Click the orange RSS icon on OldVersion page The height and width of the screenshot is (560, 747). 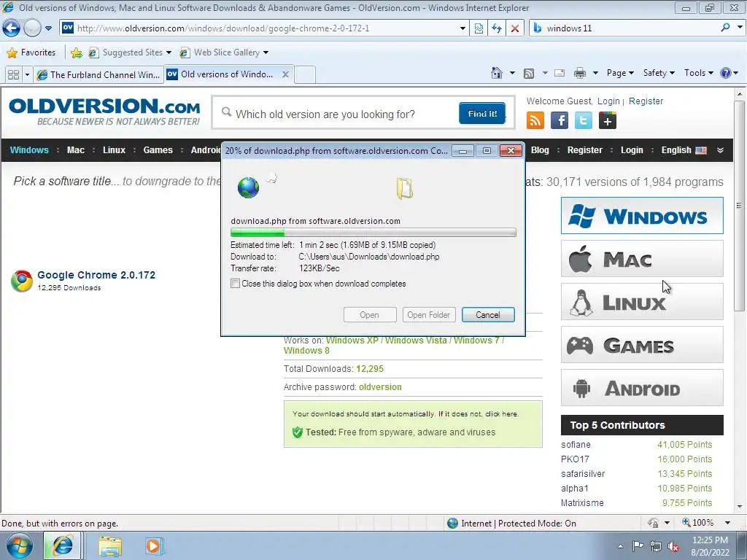tap(535, 120)
